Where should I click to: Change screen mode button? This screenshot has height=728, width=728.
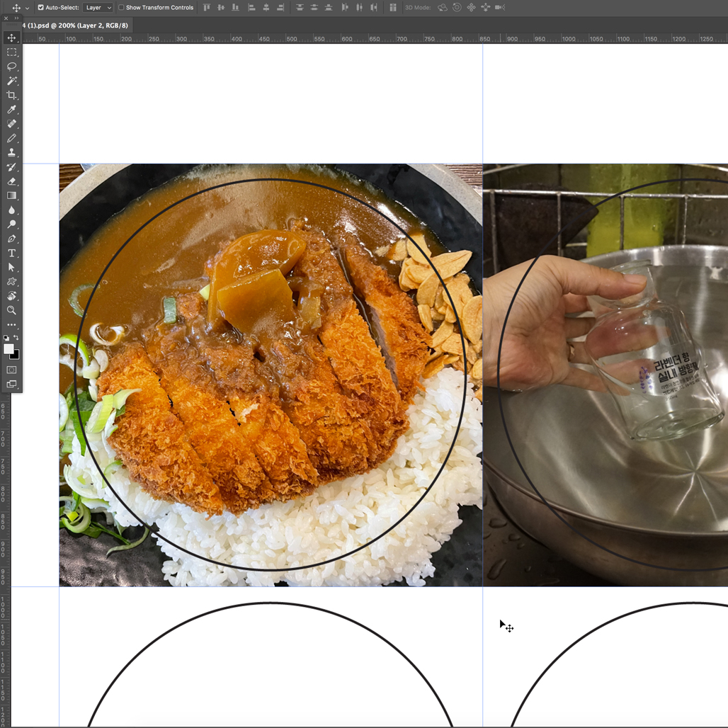pos(11,385)
